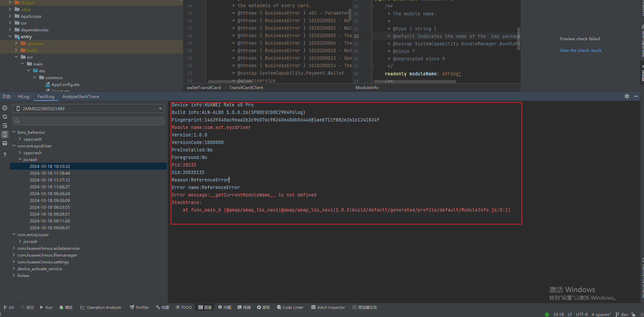Expand device_activate_service node
Viewport: 644px width, 317px height.
click(14, 269)
